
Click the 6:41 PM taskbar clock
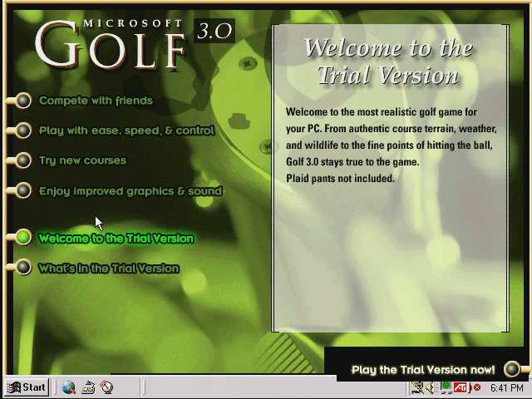pyautogui.click(x=506, y=387)
